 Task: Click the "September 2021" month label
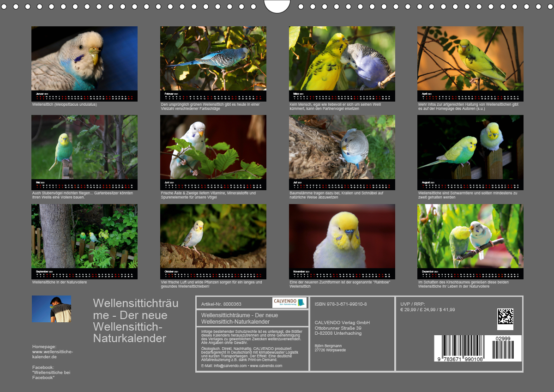[44, 272]
